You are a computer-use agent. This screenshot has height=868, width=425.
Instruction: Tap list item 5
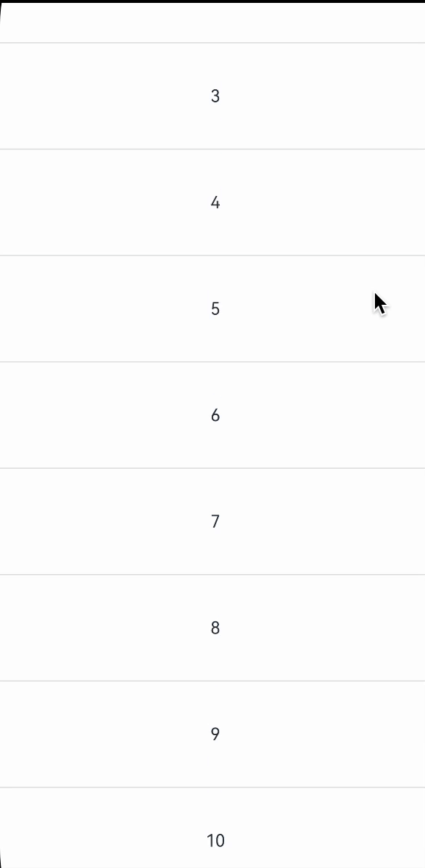pos(212,308)
